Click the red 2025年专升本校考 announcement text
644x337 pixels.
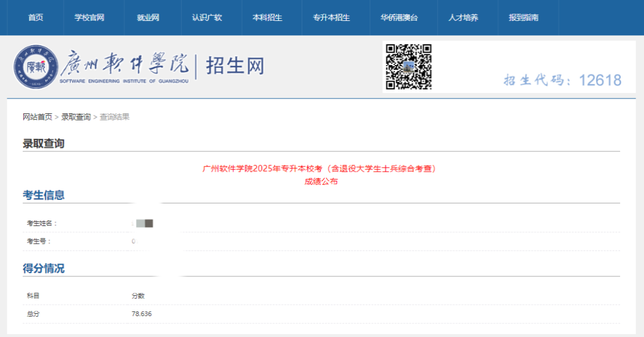(x=321, y=169)
